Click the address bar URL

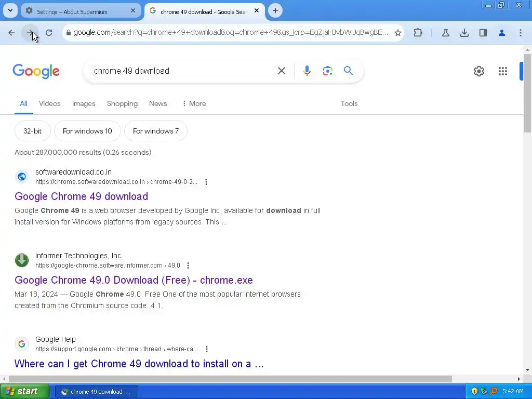pyautogui.click(x=231, y=33)
